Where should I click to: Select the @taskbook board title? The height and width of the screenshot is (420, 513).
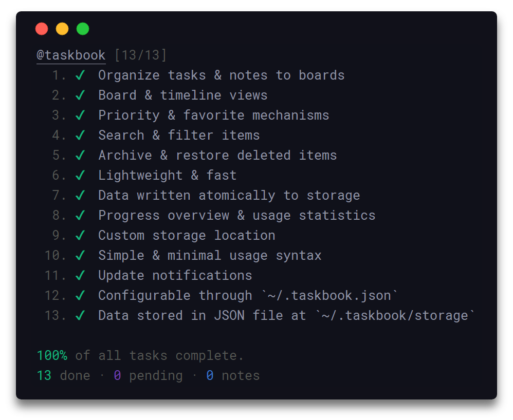tap(70, 55)
